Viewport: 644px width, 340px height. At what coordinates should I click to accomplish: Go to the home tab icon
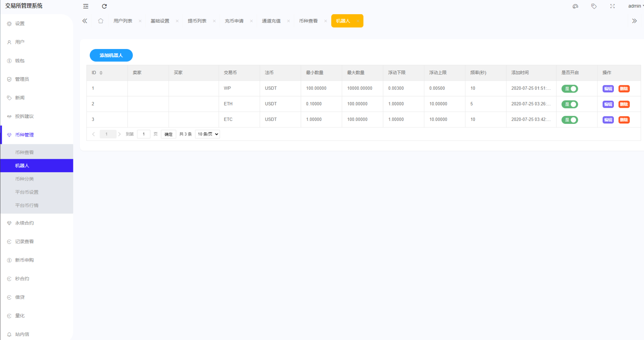click(101, 21)
